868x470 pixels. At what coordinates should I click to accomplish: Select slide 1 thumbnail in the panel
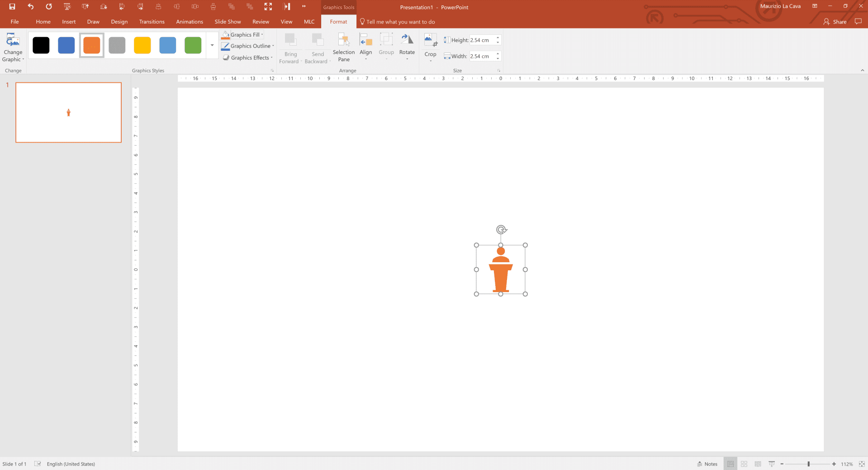68,112
